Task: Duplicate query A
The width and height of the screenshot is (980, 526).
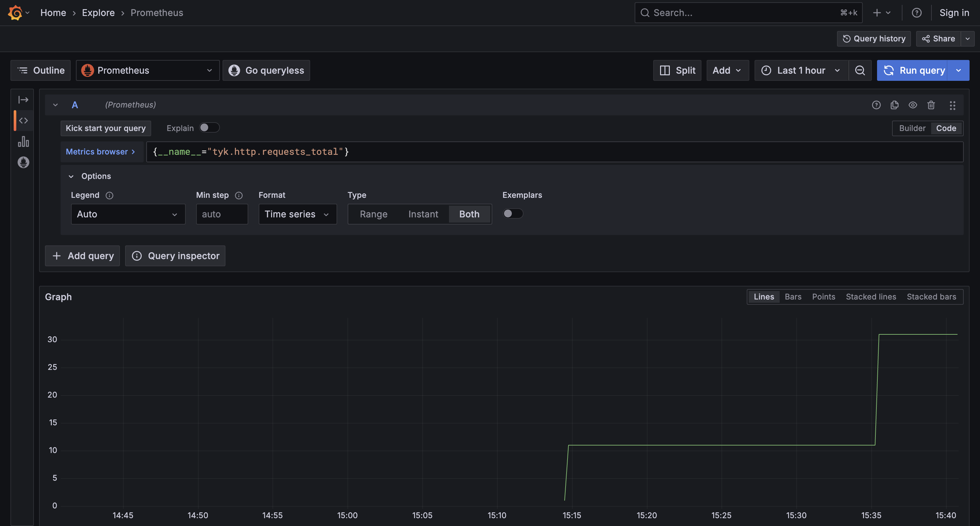Action: [x=894, y=105]
